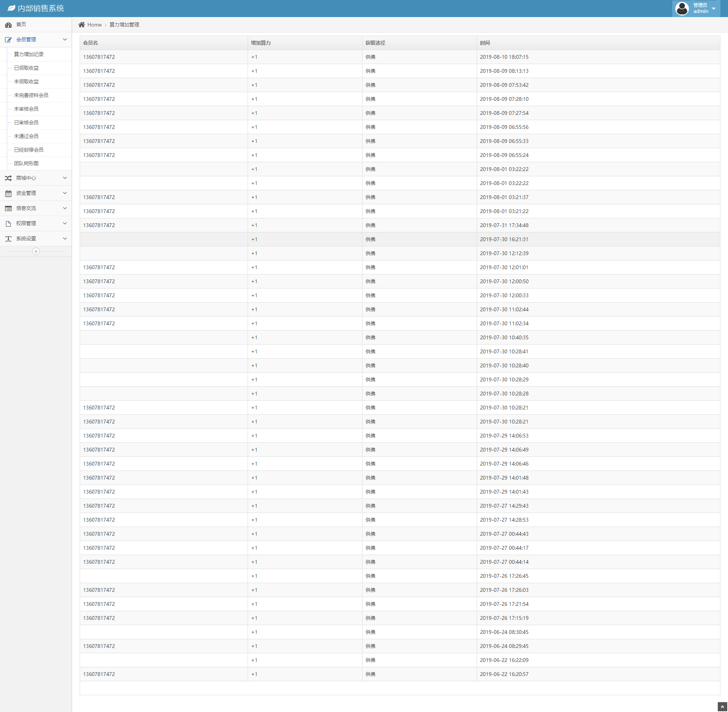Click the Home breadcrumb link

[94, 25]
